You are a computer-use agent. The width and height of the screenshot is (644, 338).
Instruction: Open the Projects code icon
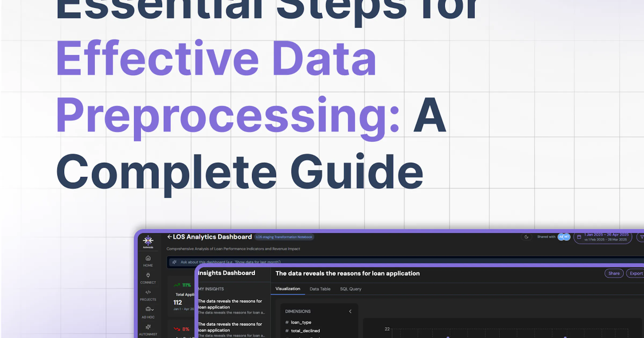148,292
